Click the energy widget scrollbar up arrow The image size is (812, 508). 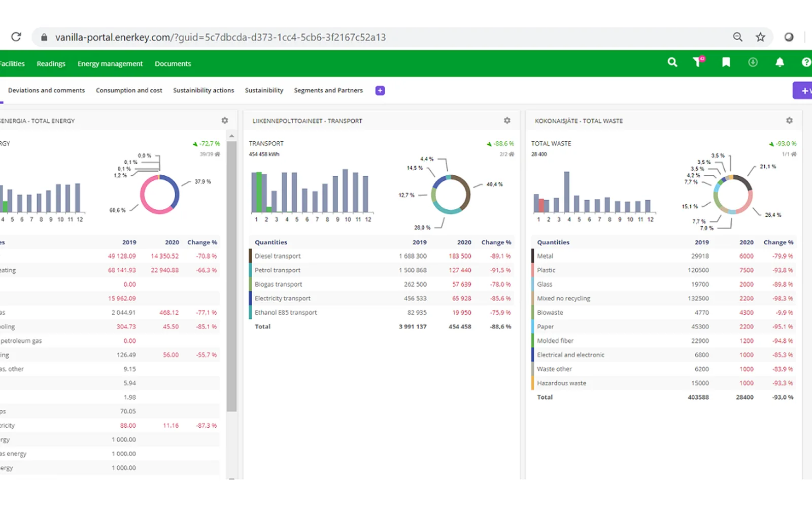tap(232, 136)
